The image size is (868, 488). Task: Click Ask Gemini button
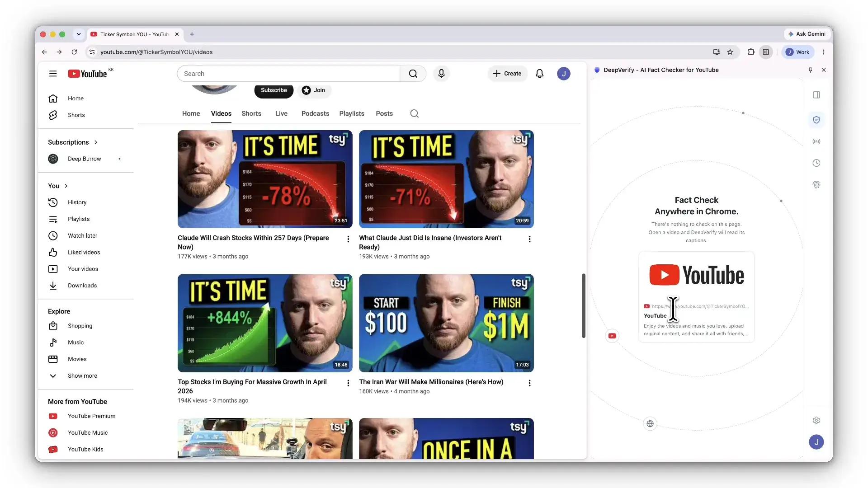(x=807, y=34)
